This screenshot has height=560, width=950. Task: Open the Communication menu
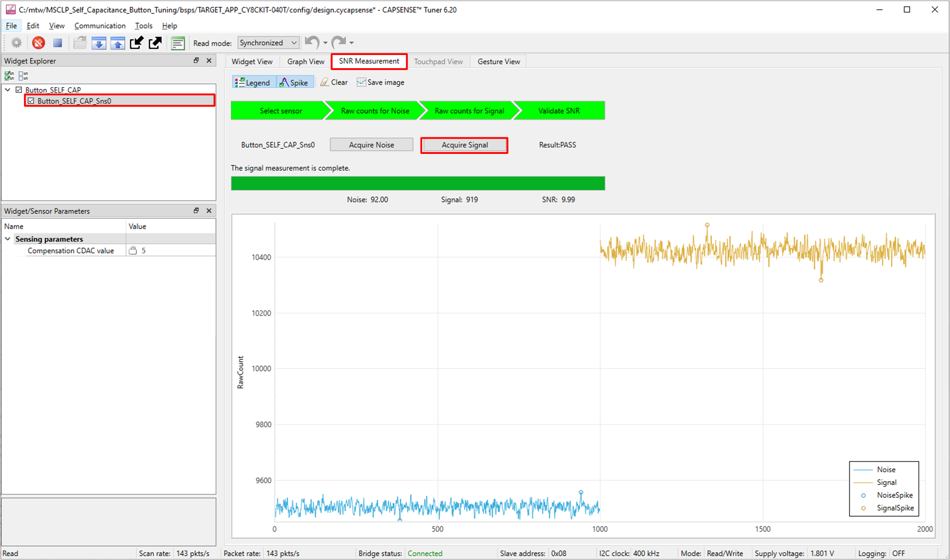(x=100, y=26)
